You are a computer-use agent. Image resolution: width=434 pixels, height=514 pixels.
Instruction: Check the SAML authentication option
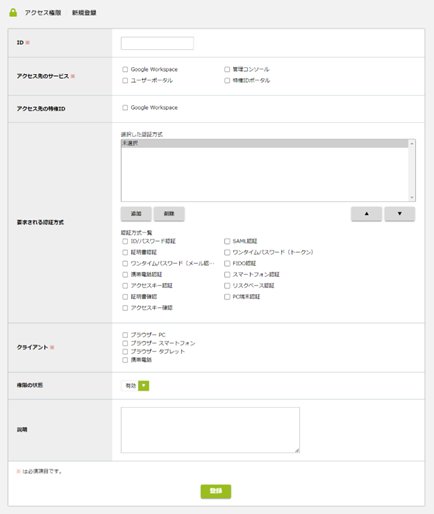tap(227, 241)
